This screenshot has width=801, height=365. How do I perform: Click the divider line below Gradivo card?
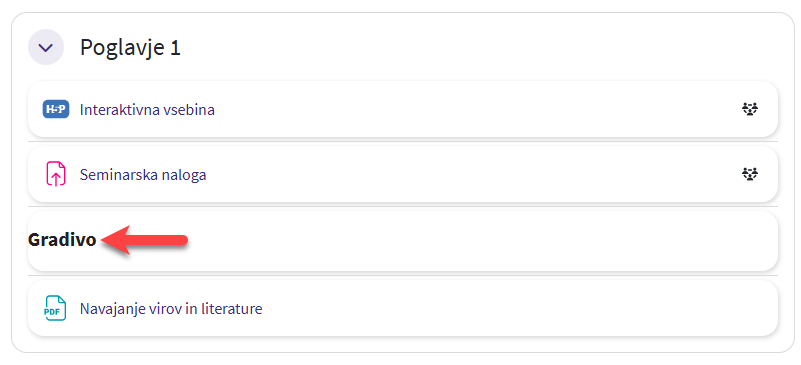[x=403, y=276]
